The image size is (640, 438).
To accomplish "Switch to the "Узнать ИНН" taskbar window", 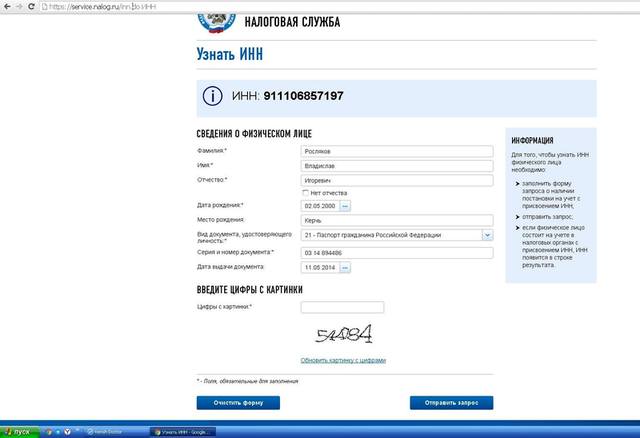I will [x=183, y=432].
